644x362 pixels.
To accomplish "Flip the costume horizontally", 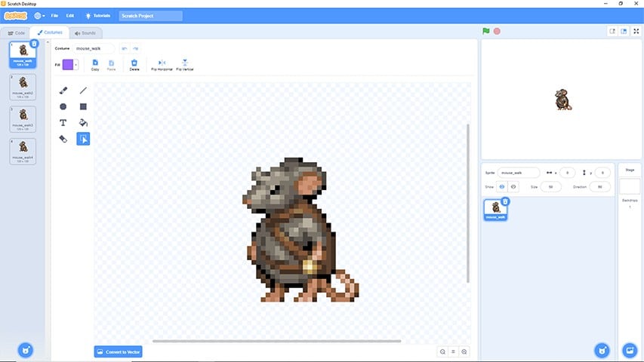I will point(162,64).
